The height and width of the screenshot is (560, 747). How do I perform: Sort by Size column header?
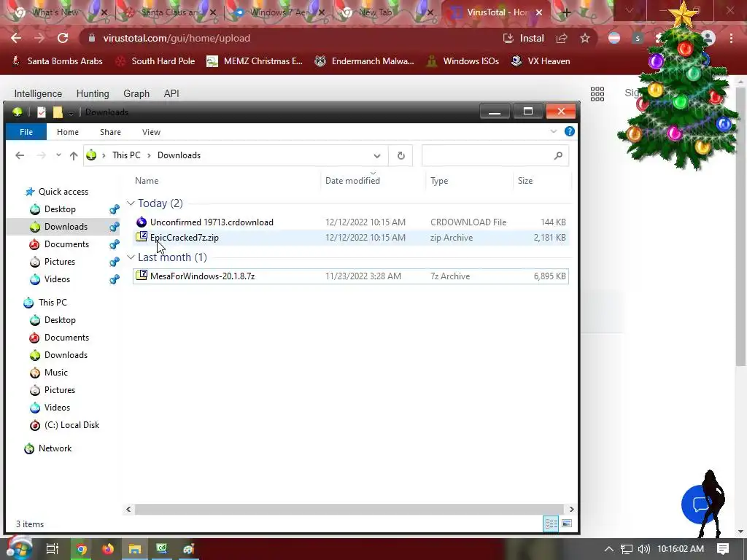(525, 181)
